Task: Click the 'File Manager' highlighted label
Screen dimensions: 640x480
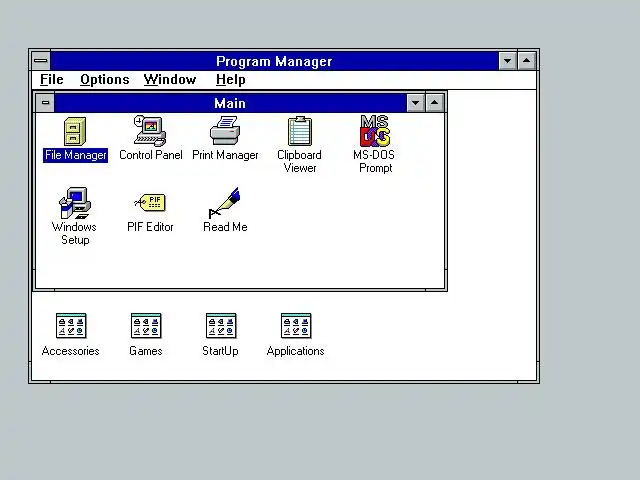Action: click(x=76, y=155)
